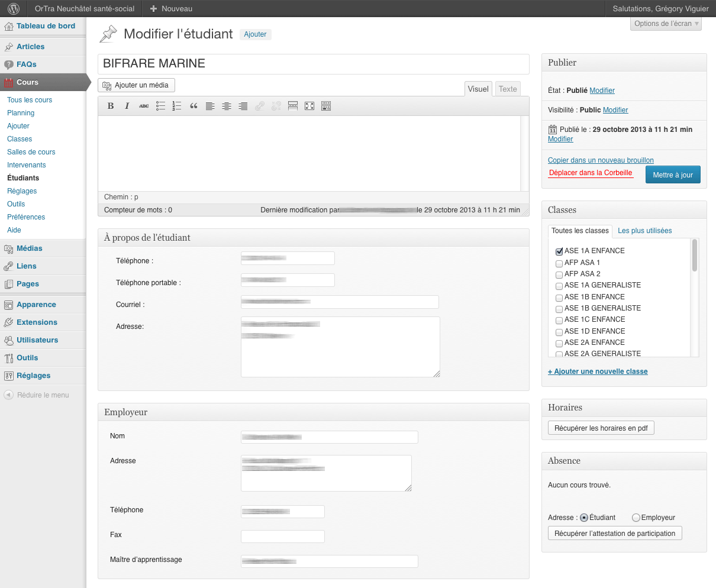
Task: Click the Pages sidebar icon
Action: coord(9,284)
